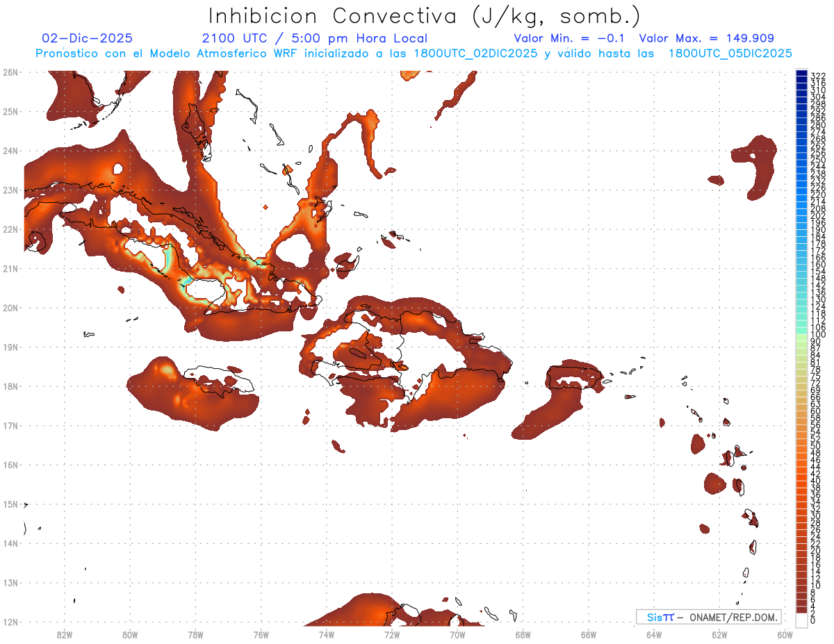Click the 20N latitude label

(x=10, y=307)
